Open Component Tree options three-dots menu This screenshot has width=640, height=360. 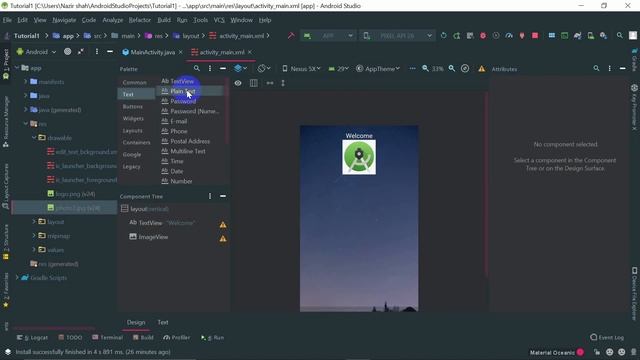coord(210,196)
